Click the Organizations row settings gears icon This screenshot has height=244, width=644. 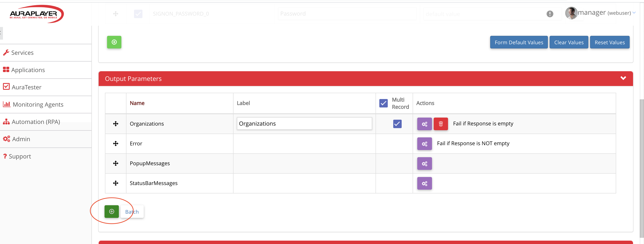(424, 124)
